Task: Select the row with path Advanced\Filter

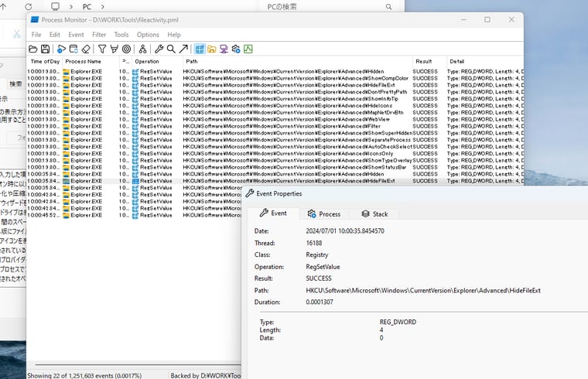Action: (275, 126)
